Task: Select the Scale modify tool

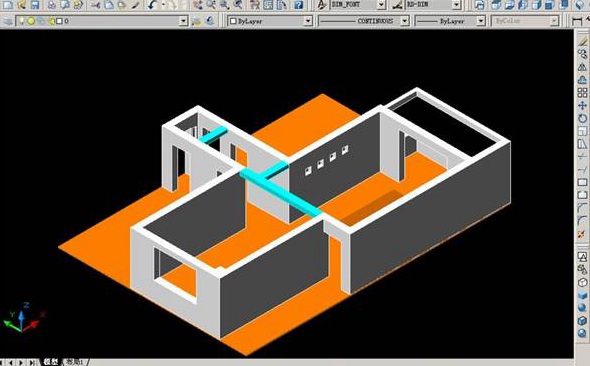Action: 582,131
